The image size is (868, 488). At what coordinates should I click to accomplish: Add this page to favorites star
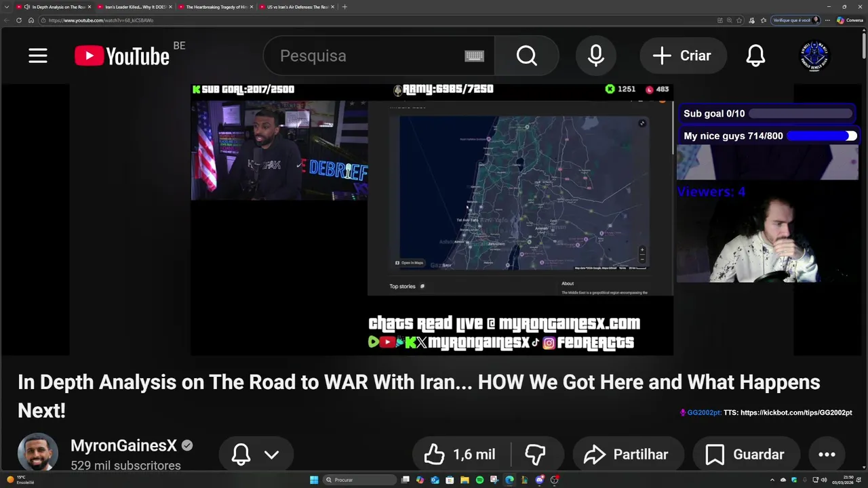point(739,20)
